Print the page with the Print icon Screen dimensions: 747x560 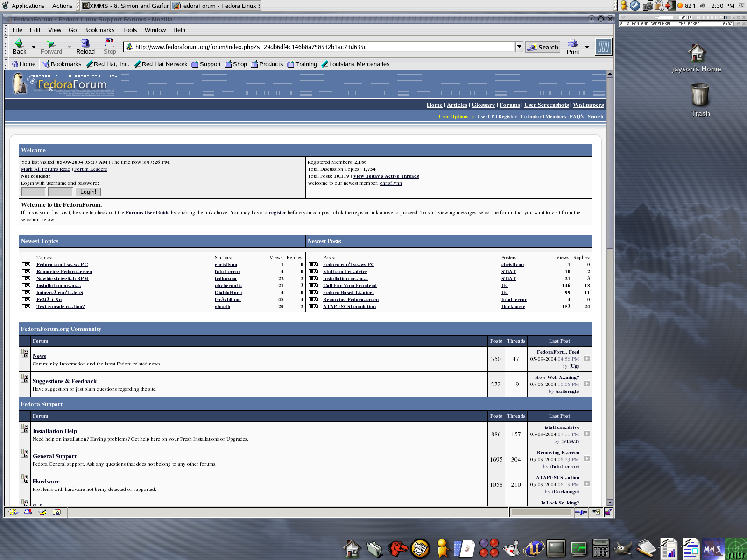click(573, 43)
